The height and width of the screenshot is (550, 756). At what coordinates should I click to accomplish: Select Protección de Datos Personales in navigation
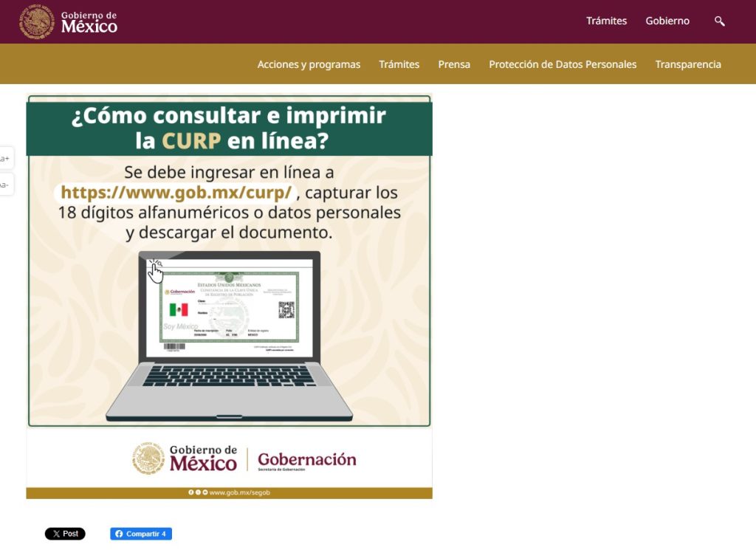click(x=562, y=64)
